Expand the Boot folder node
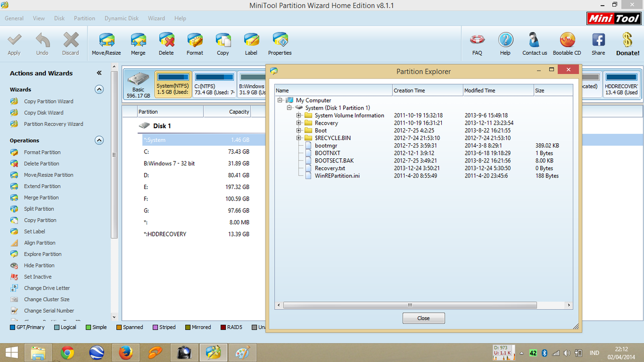This screenshot has height=362, width=644. click(x=298, y=130)
